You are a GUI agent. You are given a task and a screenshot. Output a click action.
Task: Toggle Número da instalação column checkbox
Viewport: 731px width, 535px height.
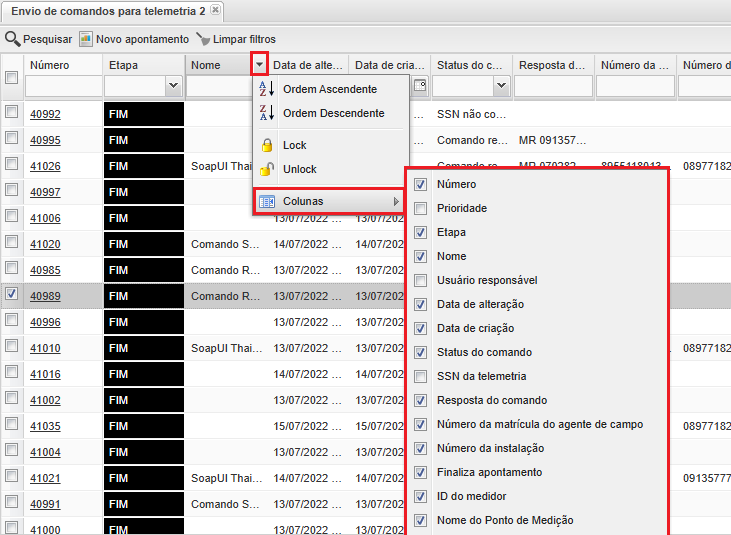point(421,448)
